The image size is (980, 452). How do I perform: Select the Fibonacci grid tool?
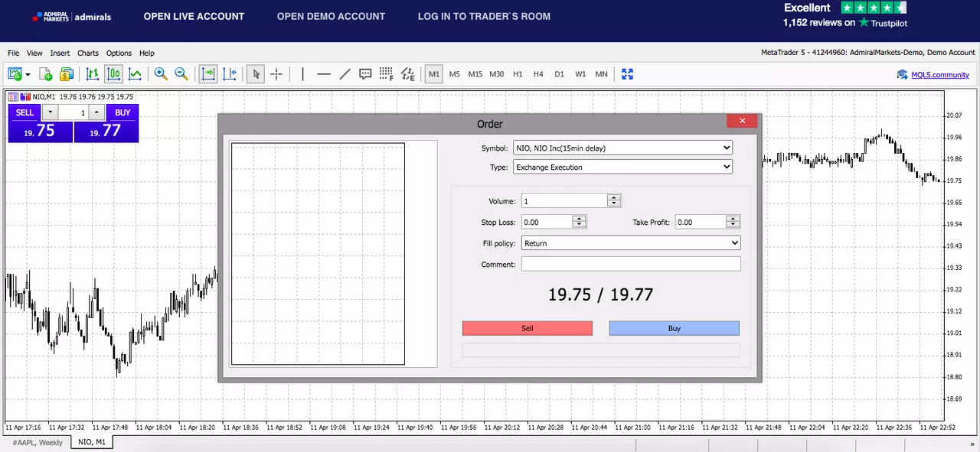(x=387, y=74)
